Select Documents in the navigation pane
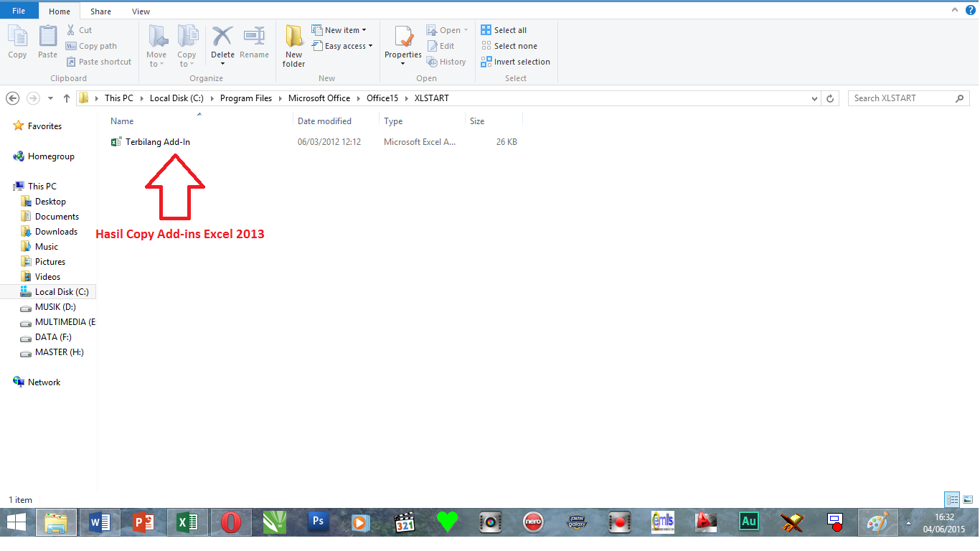Viewport: 980px width, 551px height. (x=57, y=217)
